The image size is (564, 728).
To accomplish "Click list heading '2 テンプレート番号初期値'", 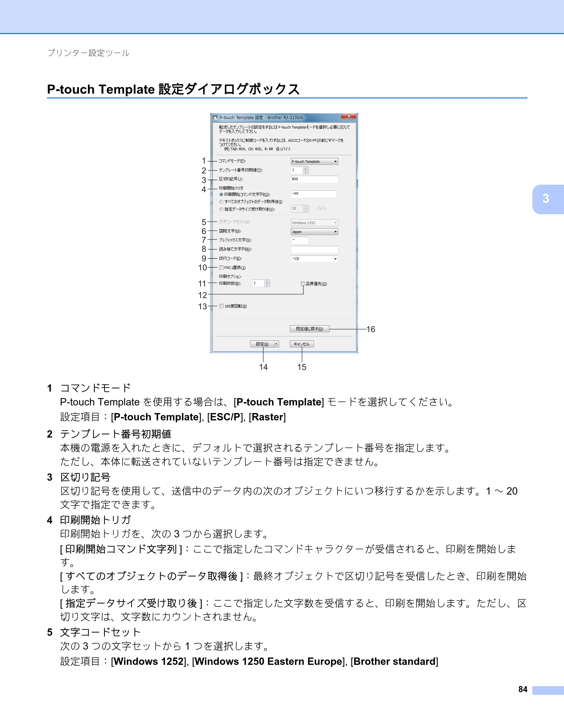I will point(109,434).
